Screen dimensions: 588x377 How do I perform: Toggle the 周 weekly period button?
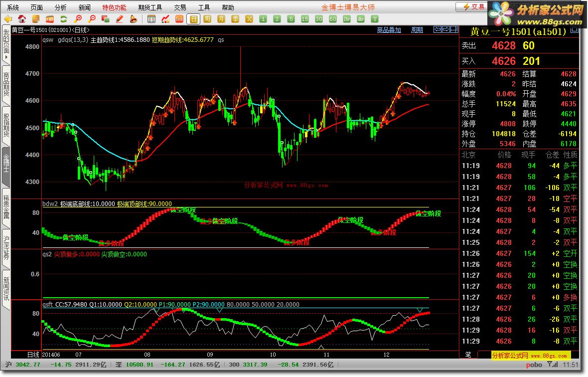point(207,19)
